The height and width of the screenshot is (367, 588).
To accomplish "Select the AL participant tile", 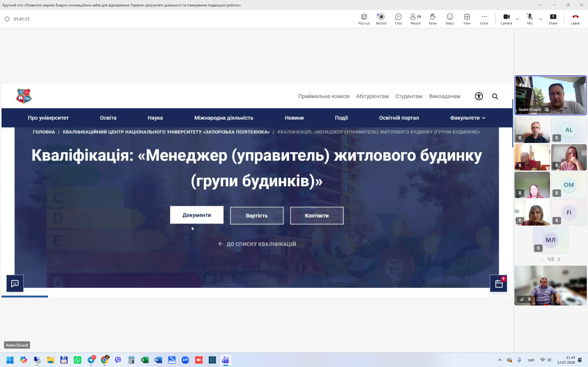I will click(x=569, y=130).
